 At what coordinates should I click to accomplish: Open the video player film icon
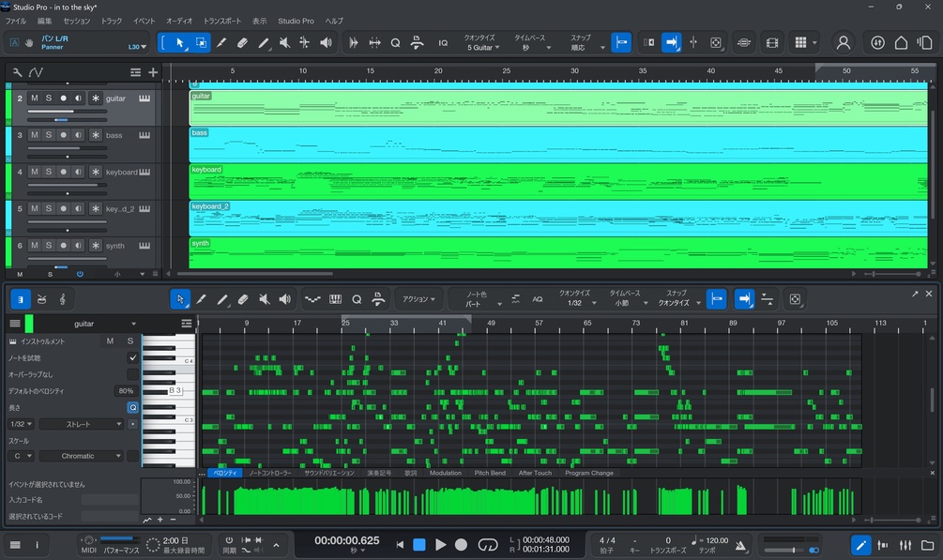tap(772, 43)
